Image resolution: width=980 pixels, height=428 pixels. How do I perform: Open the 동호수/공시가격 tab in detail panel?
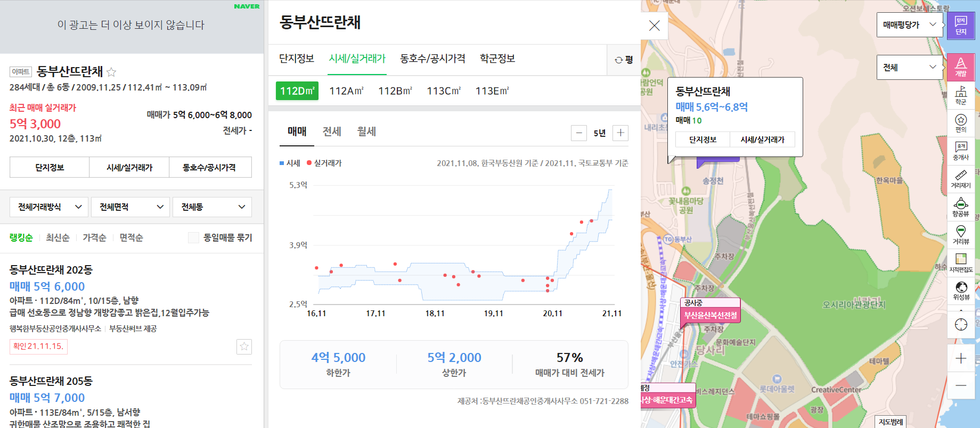(x=432, y=59)
